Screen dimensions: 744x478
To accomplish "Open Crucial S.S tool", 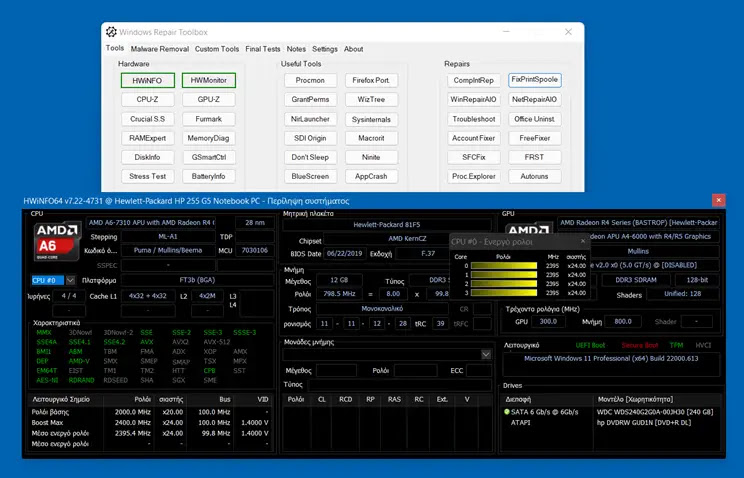I will (148, 119).
